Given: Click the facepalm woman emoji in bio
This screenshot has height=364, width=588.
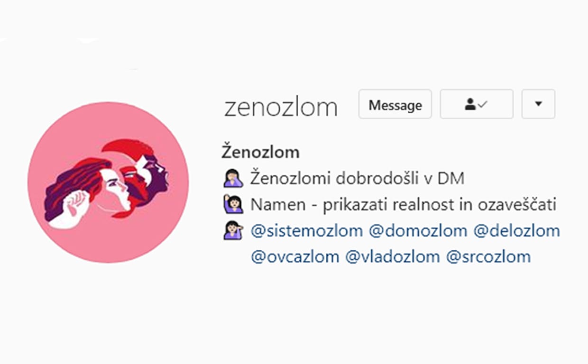Looking at the screenshot, I should 233,179.
